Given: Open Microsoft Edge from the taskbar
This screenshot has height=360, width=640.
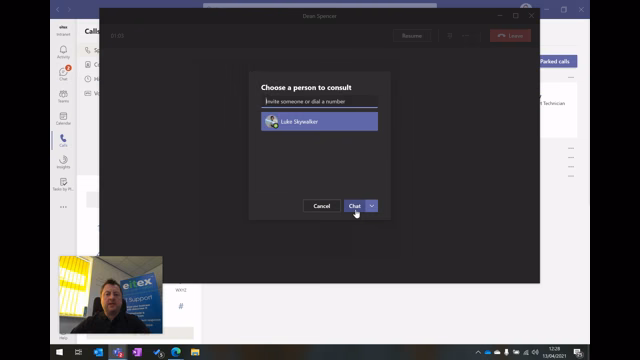Looking at the screenshot, I should pos(176,352).
